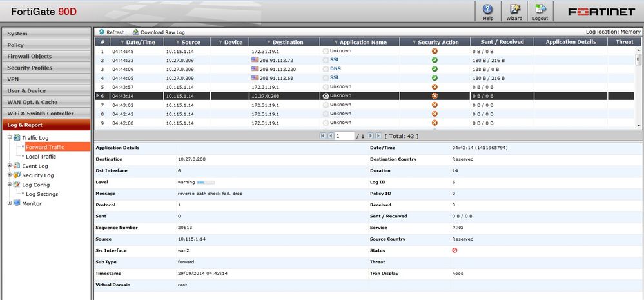Click the SSL link for 208.91.112.68

pos(335,77)
